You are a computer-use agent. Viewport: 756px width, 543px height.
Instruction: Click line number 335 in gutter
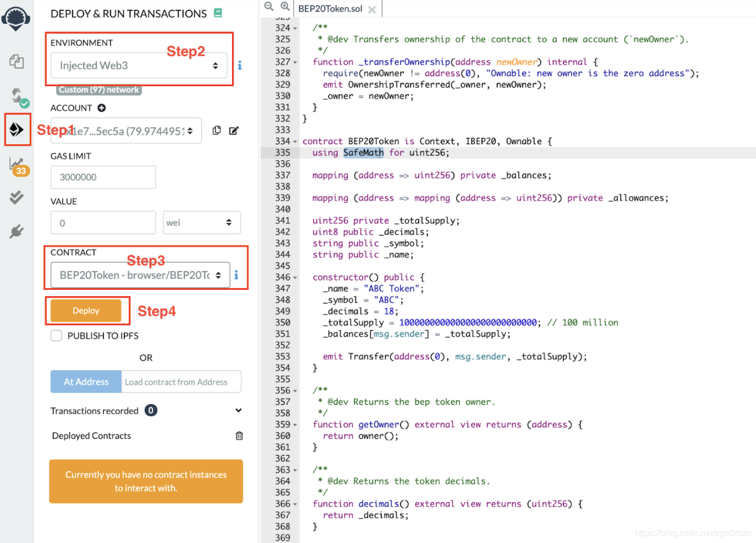(282, 153)
